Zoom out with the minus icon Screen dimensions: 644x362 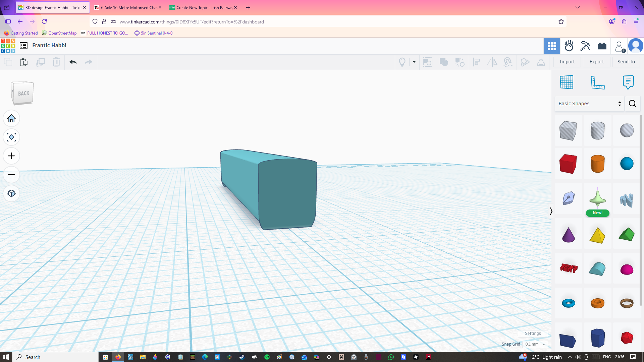tap(11, 175)
